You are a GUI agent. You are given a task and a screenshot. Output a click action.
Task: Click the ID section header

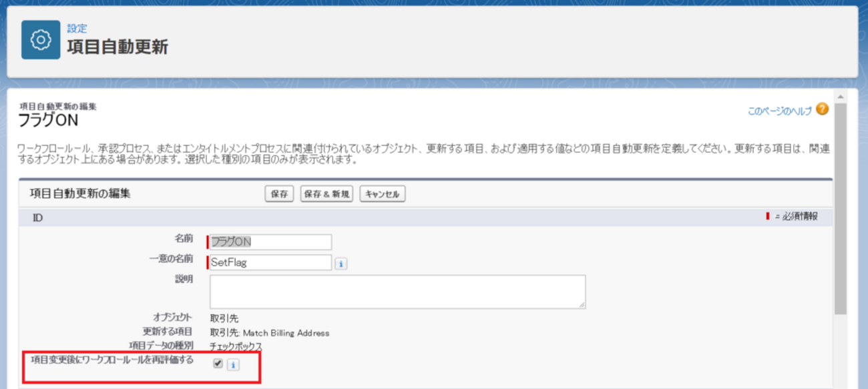click(426, 218)
